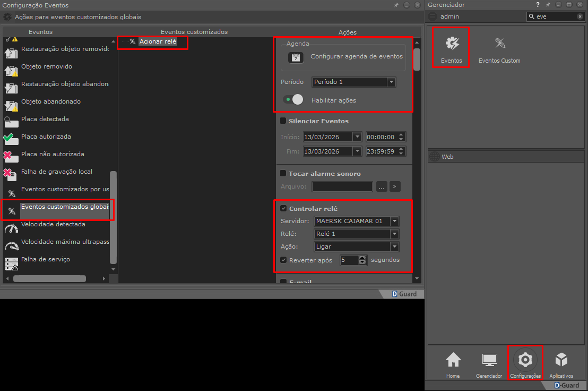This screenshot has height=391, width=588.
Task: Open the Gerenciador monitor icon
Action: pyautogui.click(x=489, y=361)
